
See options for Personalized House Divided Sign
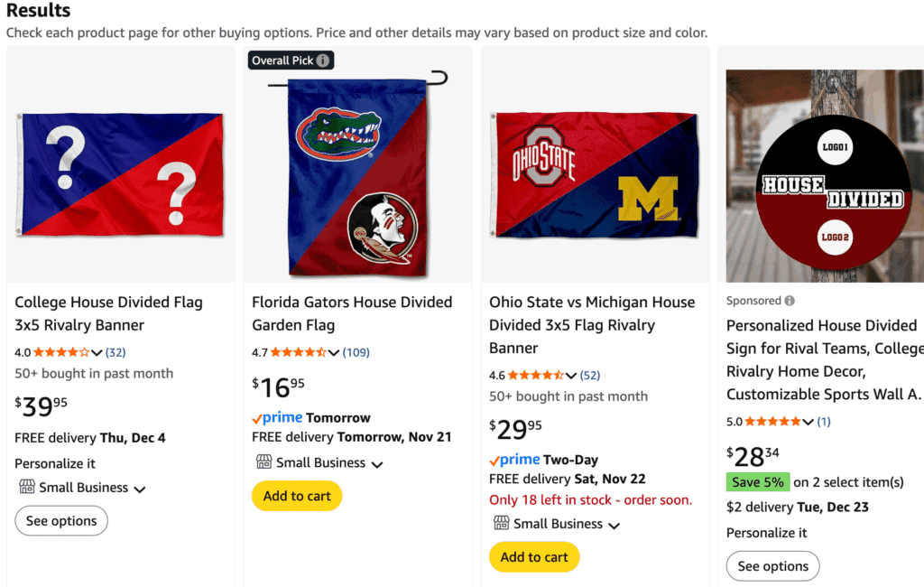coord(772,566)
